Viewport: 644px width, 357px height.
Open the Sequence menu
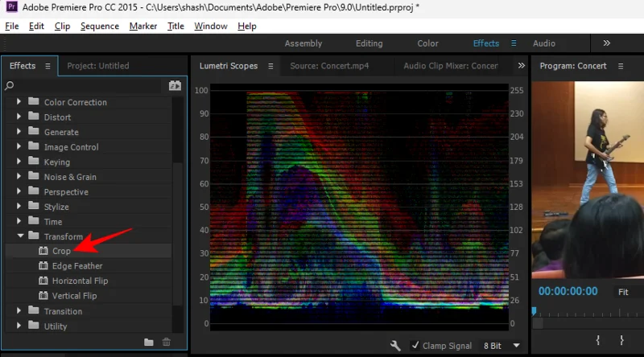100,26
